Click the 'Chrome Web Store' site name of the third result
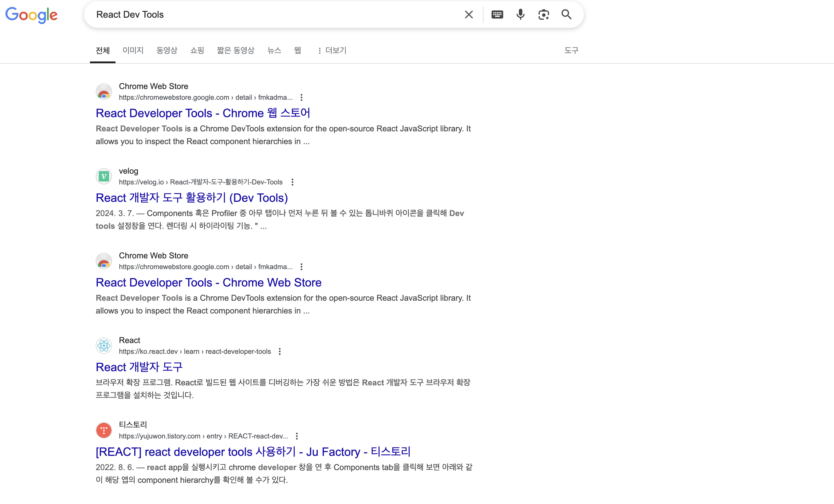This screenshot has height=504, width=834. pos(153,255)
